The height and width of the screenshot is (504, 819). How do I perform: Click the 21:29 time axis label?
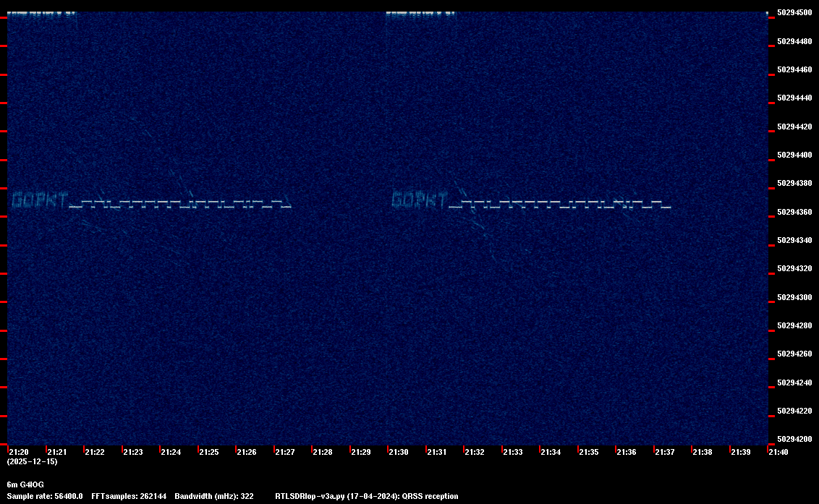tap(361, 452)
